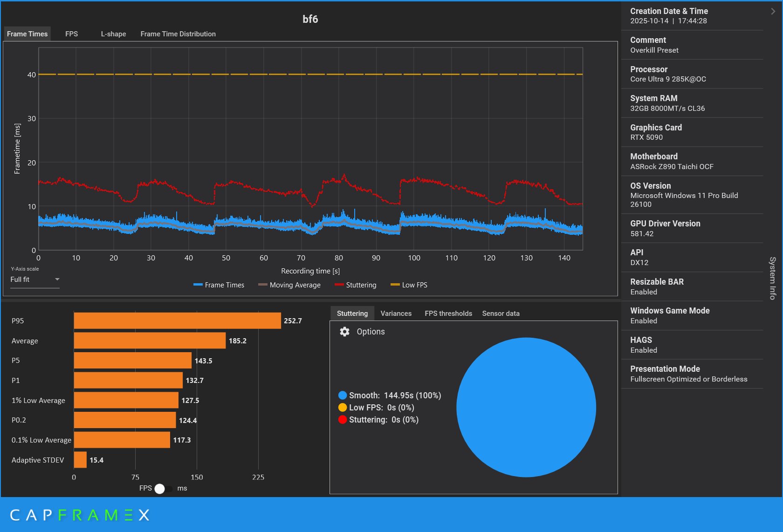Screen dimensions: 783x532
Task: Click the Presentation Mode Fullscreen Optimized text
Action: 689,379
